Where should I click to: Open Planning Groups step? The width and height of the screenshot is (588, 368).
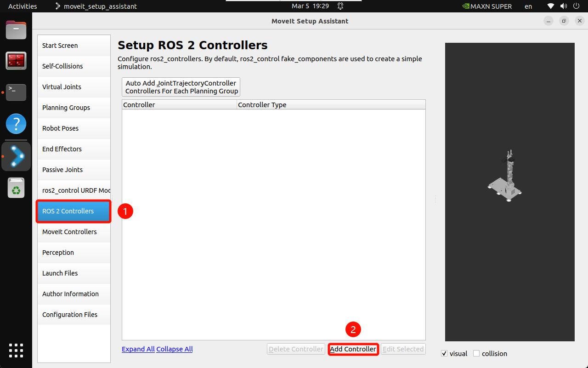[74, 108]
